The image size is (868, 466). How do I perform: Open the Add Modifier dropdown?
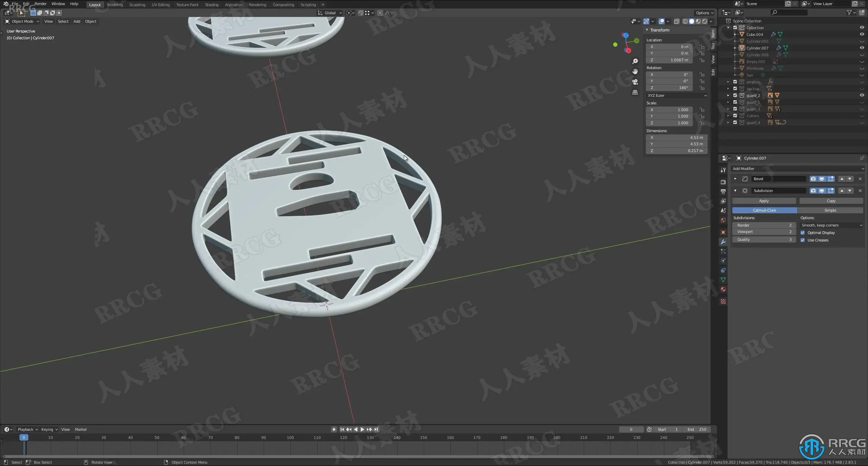(x=798, y=169)
